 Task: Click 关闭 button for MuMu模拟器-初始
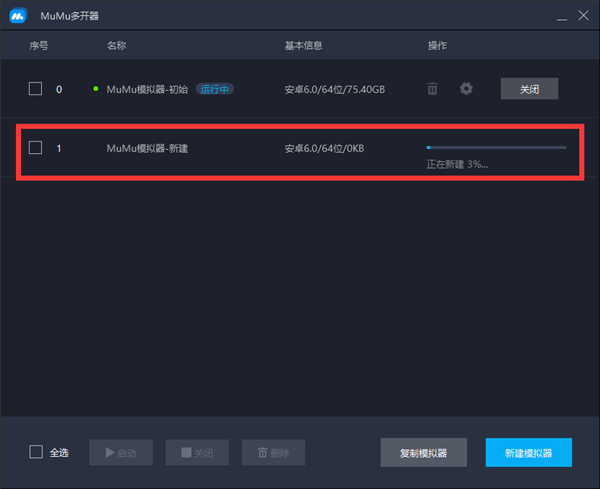[x=529, y=89]
